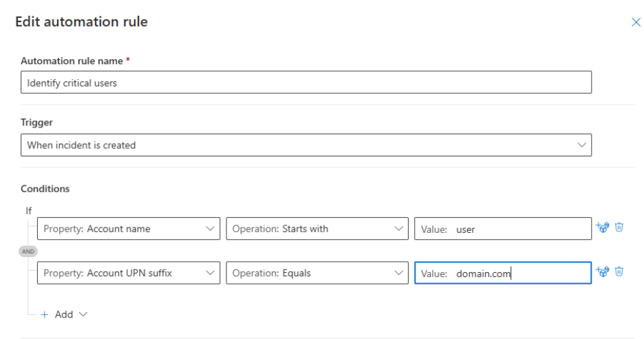
Task: Click add-value icon in UPN suffix row
Action: click(603, 271)
